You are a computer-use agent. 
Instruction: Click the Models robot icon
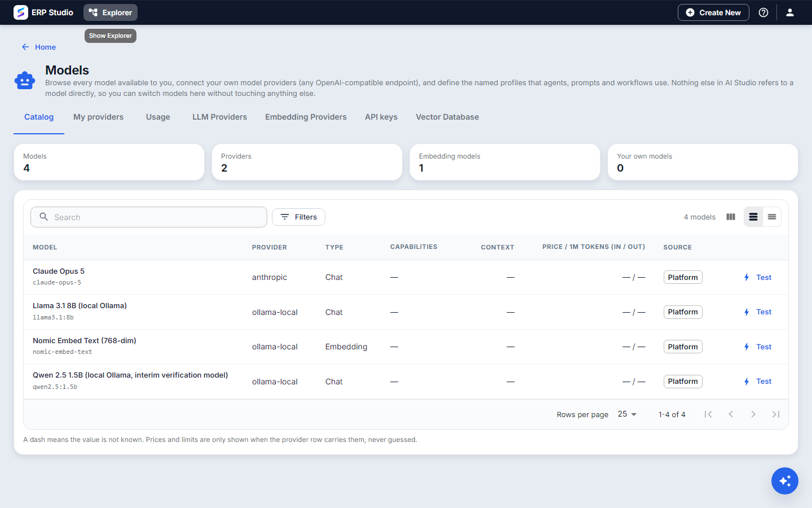tap(25, 81)
